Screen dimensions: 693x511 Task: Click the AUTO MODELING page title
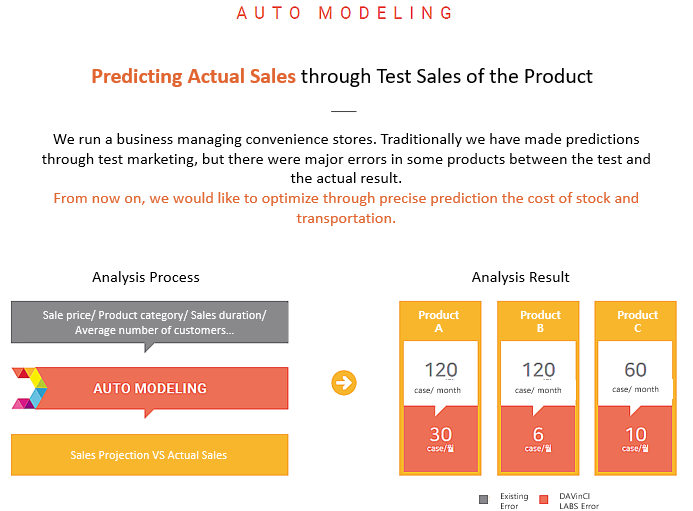click(345, 13)
